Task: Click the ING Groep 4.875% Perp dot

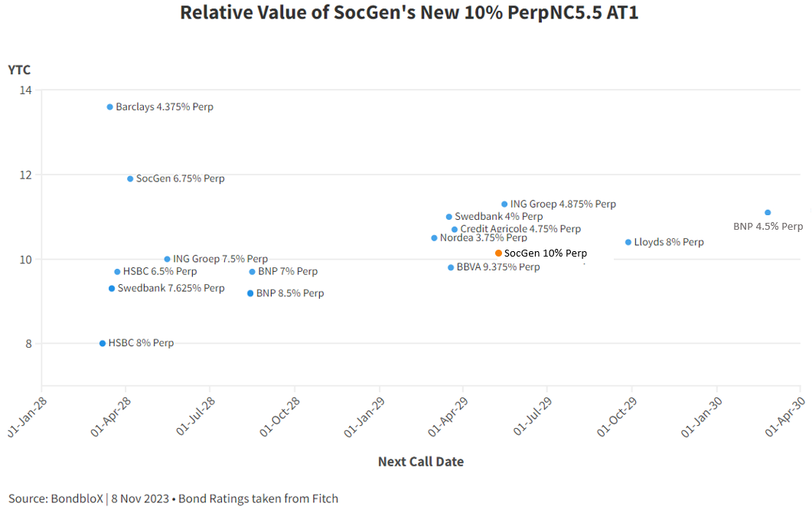Action: [504, 204]
